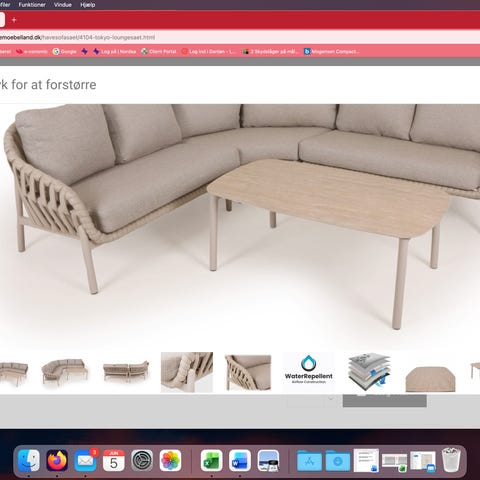Open Finder from the Dock
The height and width of the screenshot is (480, 480).
coord(29,460)
